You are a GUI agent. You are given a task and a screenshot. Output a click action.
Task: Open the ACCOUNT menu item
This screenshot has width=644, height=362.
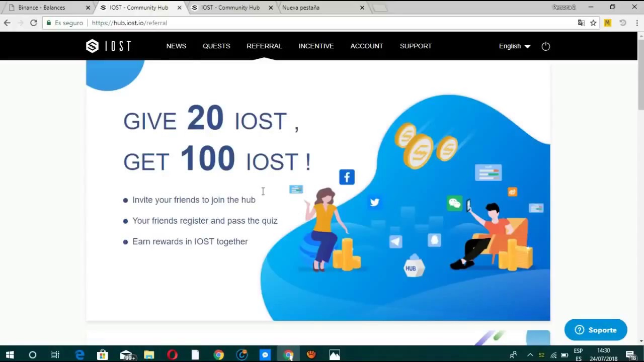click(x=367, y=46)
